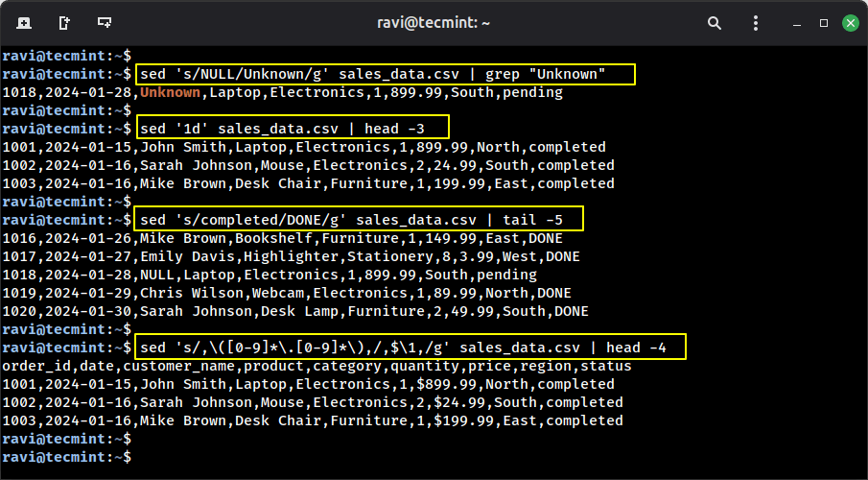
Task: Click the Emily Davis Highlighter output line
Action: point(291,256)
